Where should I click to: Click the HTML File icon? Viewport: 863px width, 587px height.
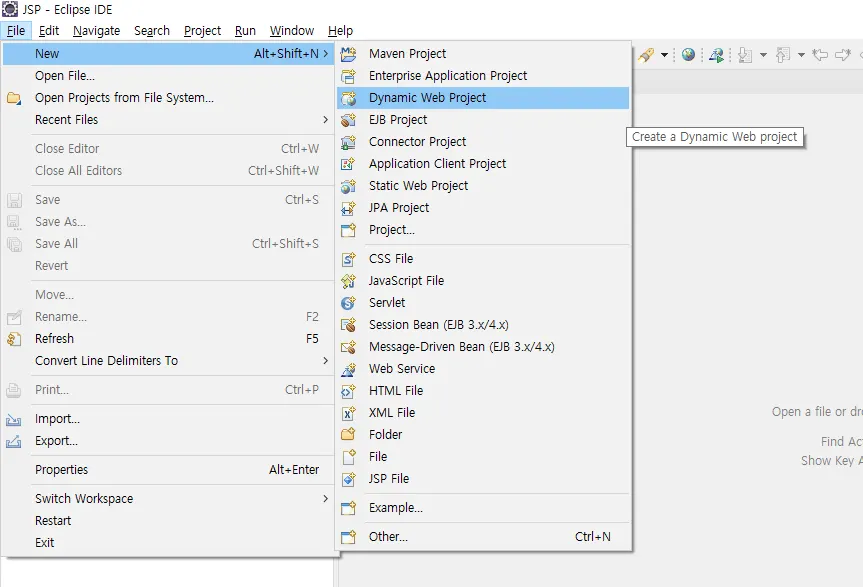click(x=348, y=391)
